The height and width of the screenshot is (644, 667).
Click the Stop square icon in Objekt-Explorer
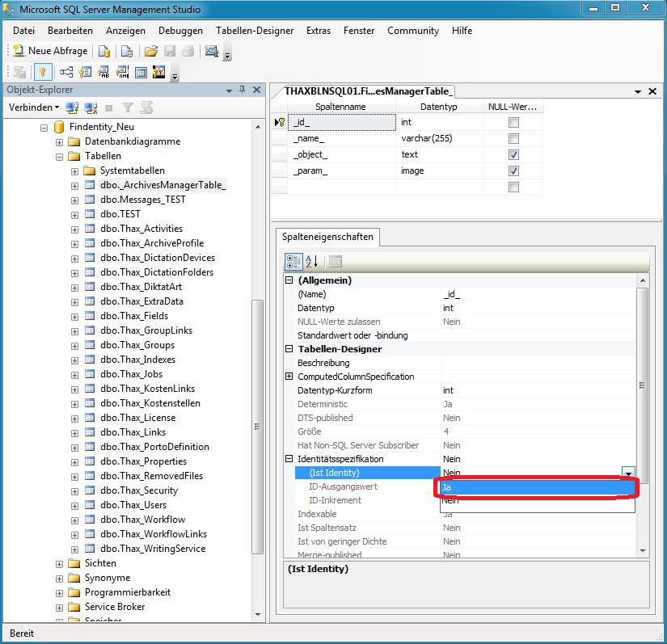(109, 108)
